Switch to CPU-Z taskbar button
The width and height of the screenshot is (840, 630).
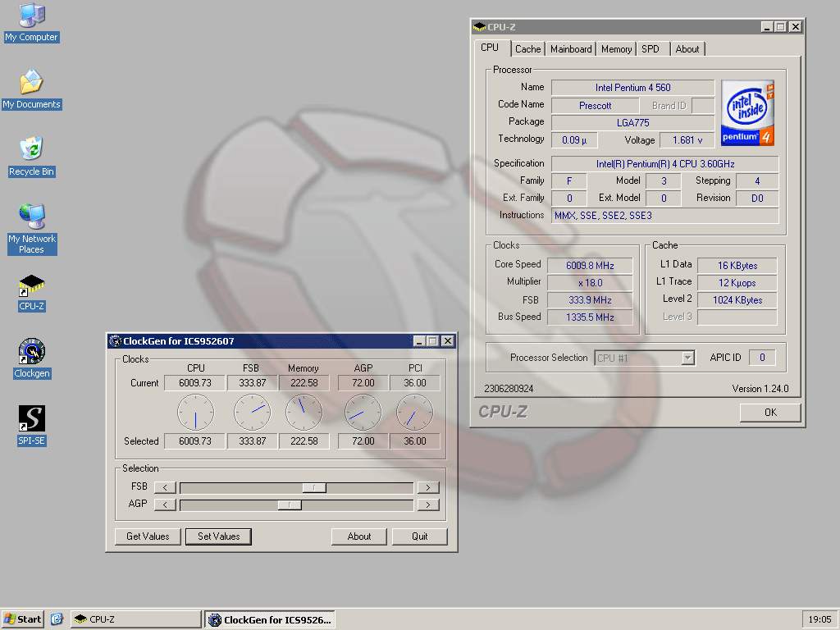136,619
